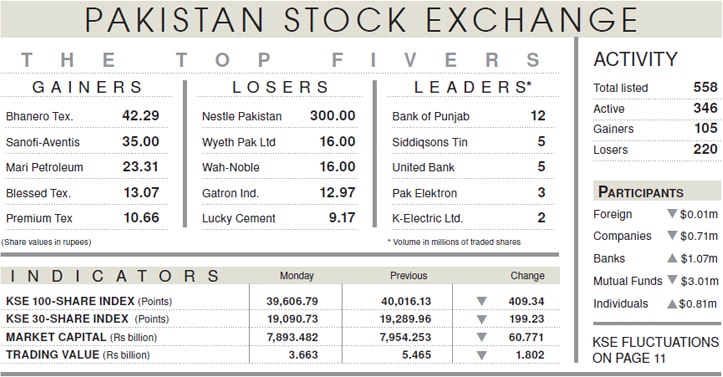The height and width of the screenshot is (377, 723).
Task: Click the Market Capital change arrow
Action: point(481,337)
